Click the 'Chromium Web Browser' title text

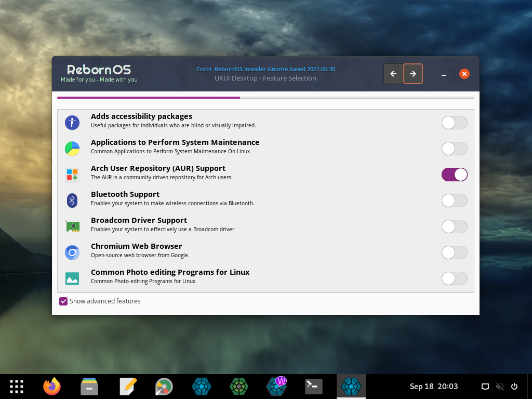pyautogui.click(x=137, y=246)
